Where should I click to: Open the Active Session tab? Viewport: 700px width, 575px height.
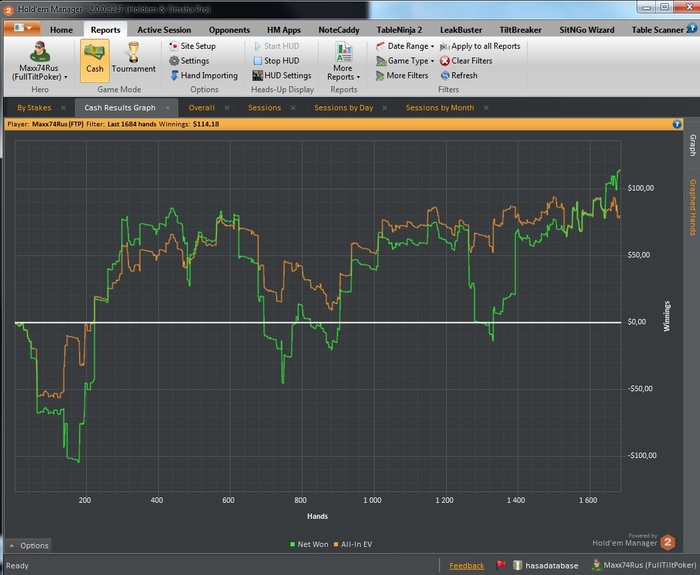click(x=164, y=30)
